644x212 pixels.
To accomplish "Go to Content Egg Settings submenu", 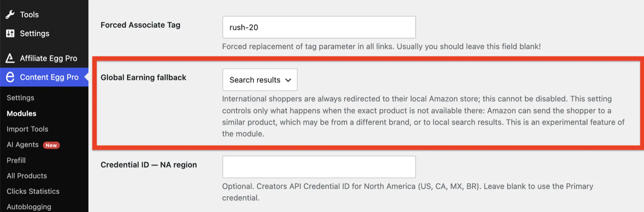I will pos(21,98).
